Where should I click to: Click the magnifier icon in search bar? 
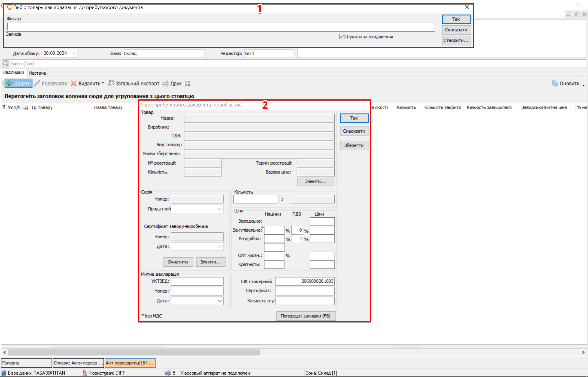(x=5, y=64)
